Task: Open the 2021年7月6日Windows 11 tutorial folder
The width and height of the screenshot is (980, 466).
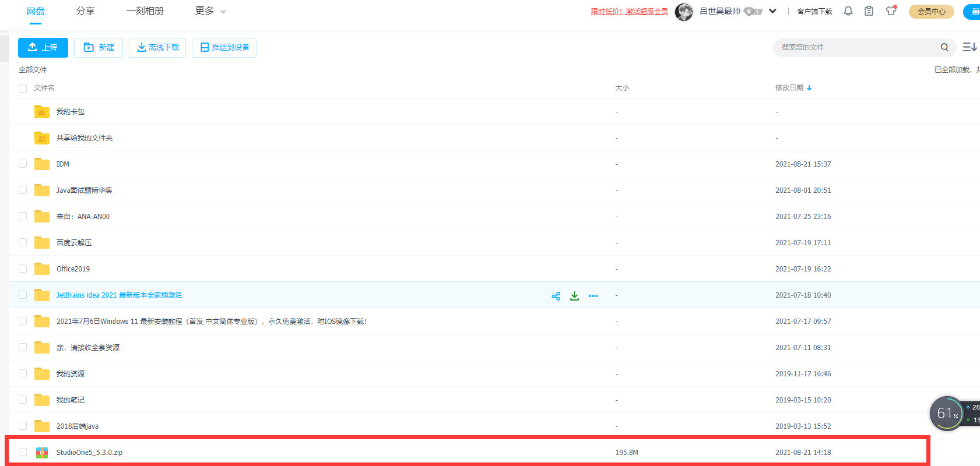Action: [212, 322]
